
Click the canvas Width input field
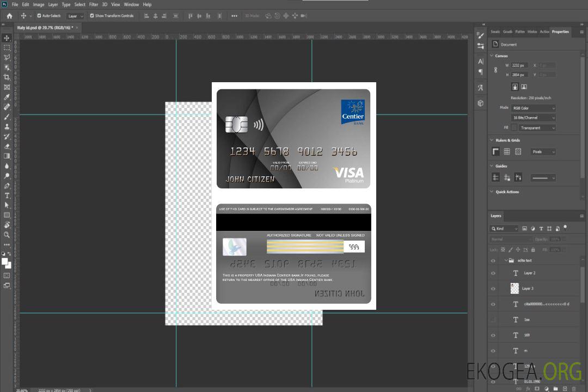[519, 65]
